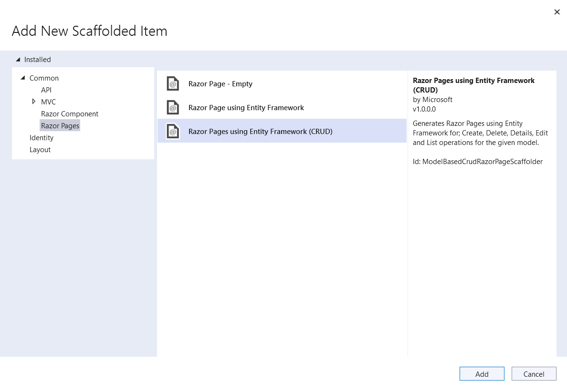
Task: Click the Common tree node label
Action: coord(44,78)
